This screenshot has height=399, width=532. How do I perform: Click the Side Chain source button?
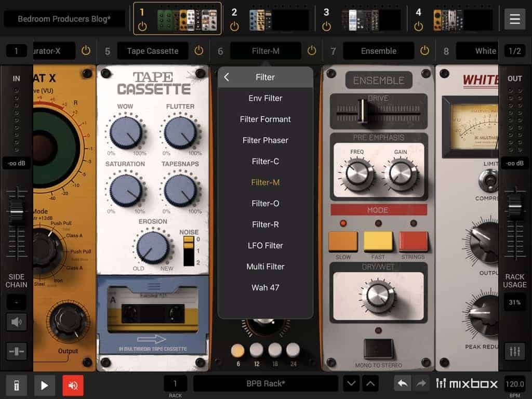point(16,302)
